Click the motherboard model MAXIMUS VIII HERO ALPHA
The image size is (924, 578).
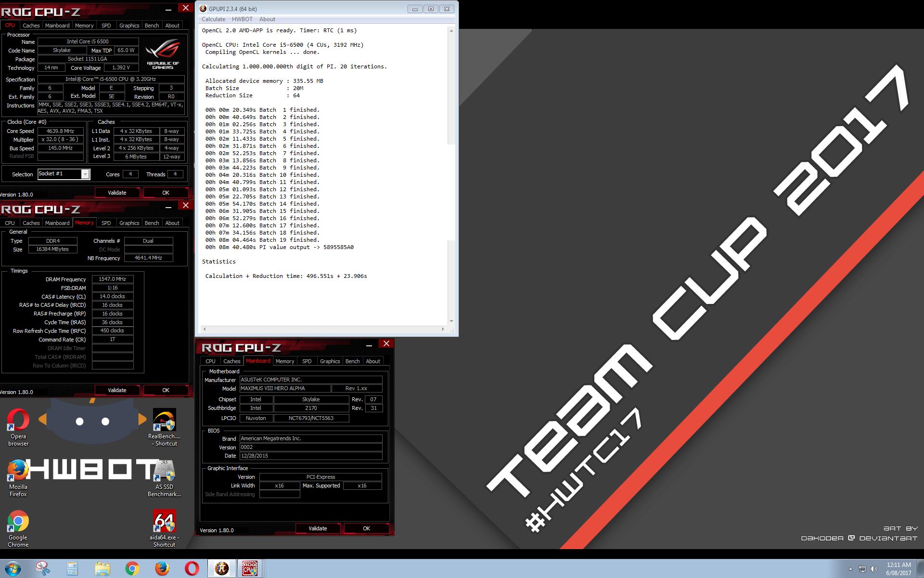coord(285,388)
